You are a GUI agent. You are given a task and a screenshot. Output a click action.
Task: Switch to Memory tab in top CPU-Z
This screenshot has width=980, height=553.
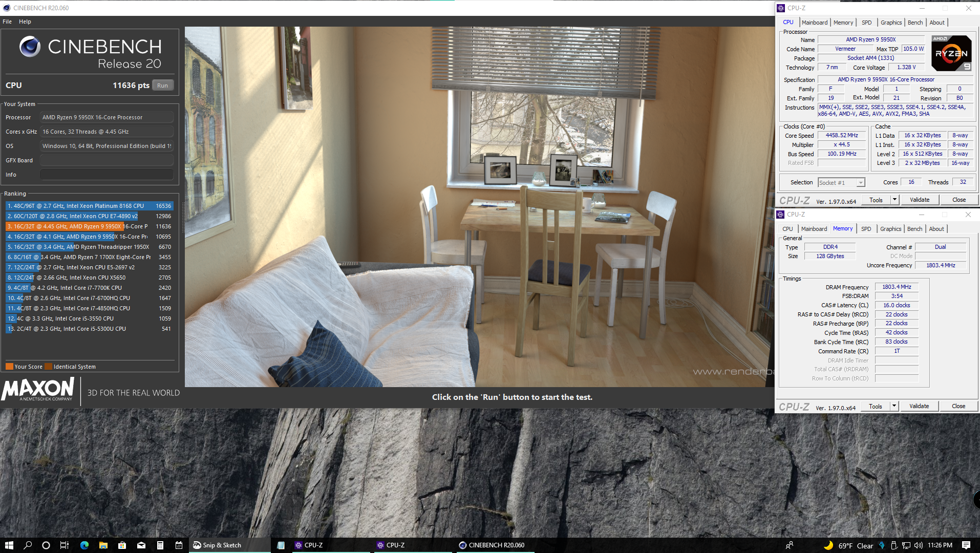pos(843,23)
